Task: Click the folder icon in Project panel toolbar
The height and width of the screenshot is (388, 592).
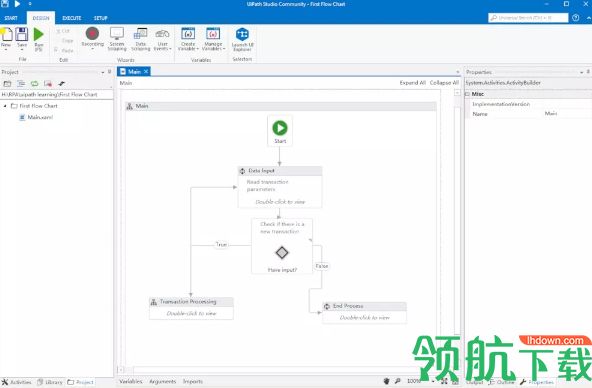Action: click(x=7, y=83)
